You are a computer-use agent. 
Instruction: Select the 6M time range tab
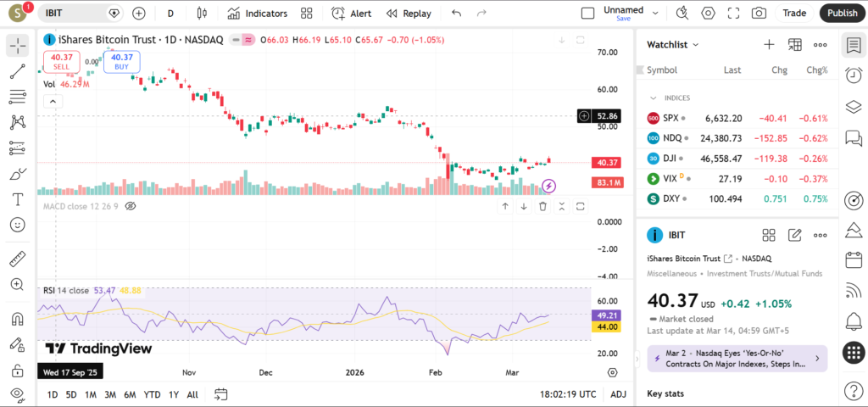130,394
